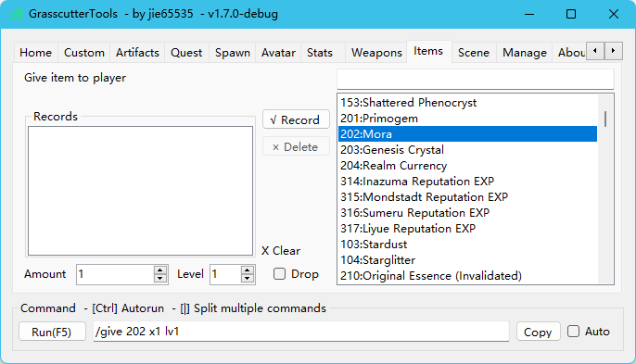
Task: Focus the item search field
Action: click(476, 79)
